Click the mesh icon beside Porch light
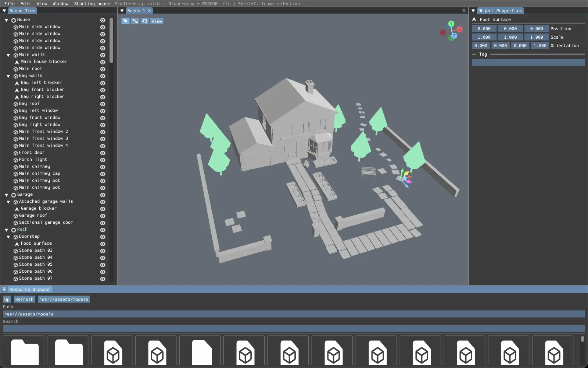 click(16, 160)
